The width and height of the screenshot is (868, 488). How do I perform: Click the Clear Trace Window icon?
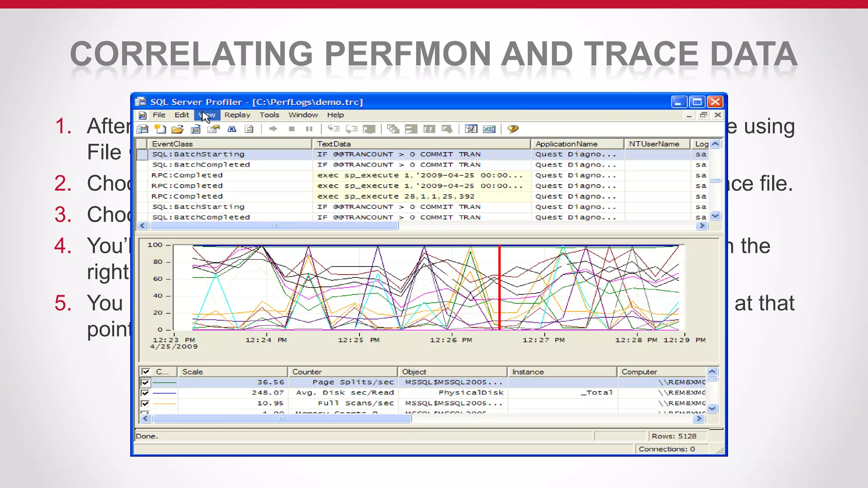pyautogui.click(x=249, y=129)
